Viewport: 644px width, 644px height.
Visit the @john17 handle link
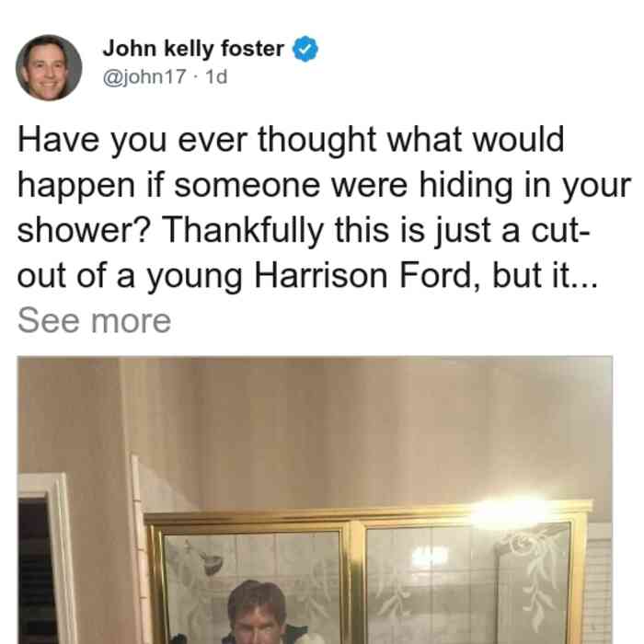click(x=144, y=76)
